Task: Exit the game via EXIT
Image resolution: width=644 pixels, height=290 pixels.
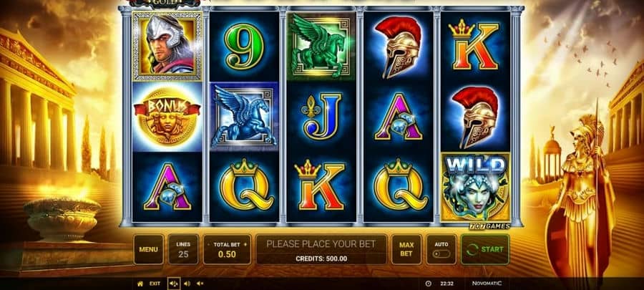Action: click(155, 284)
